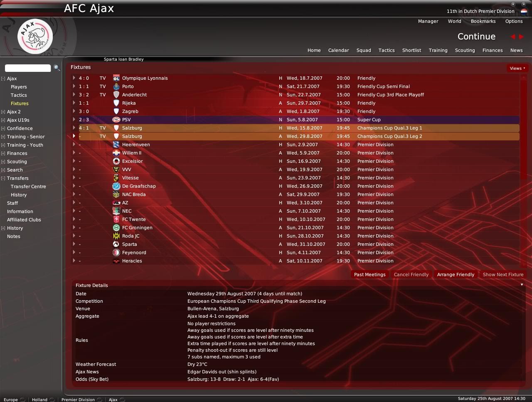The height and width of the screenshot is (402, 532).
Task: Click the Roda JC club badge
Action: point(116,236)
